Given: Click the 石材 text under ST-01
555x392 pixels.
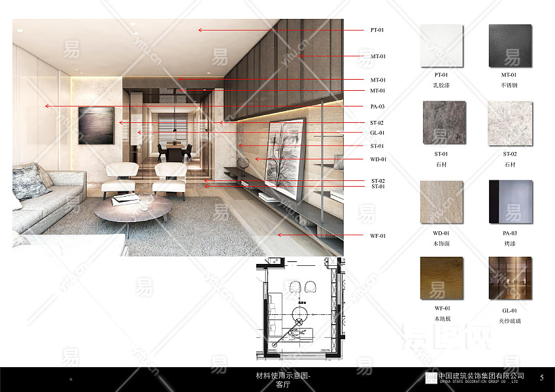Looking at the screenshot, I should pos(441,165).
